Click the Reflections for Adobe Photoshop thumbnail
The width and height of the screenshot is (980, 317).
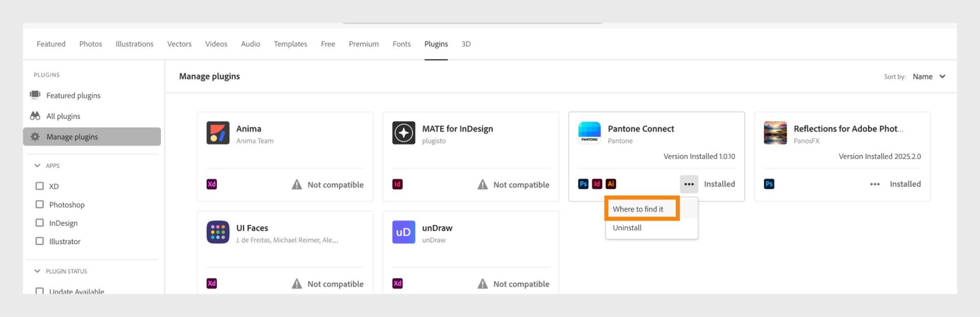[775, 133]
